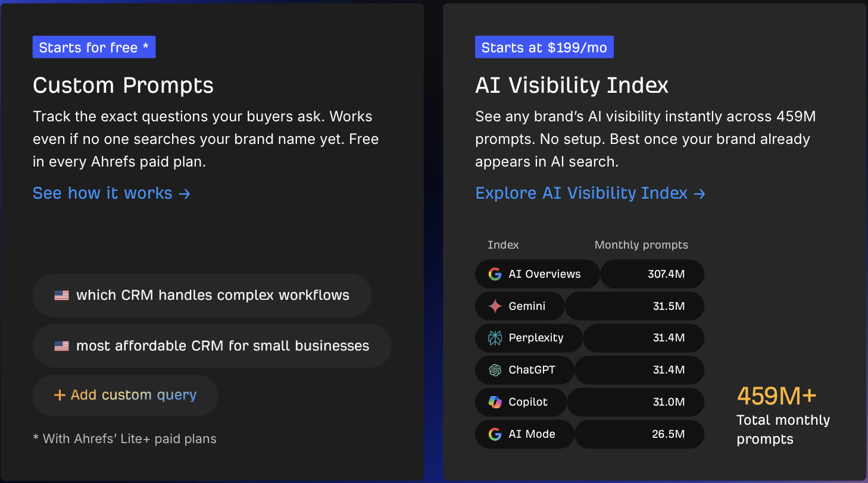
Task: Select the which CRM handles complex workflows query
Action: tap(202, 295)
